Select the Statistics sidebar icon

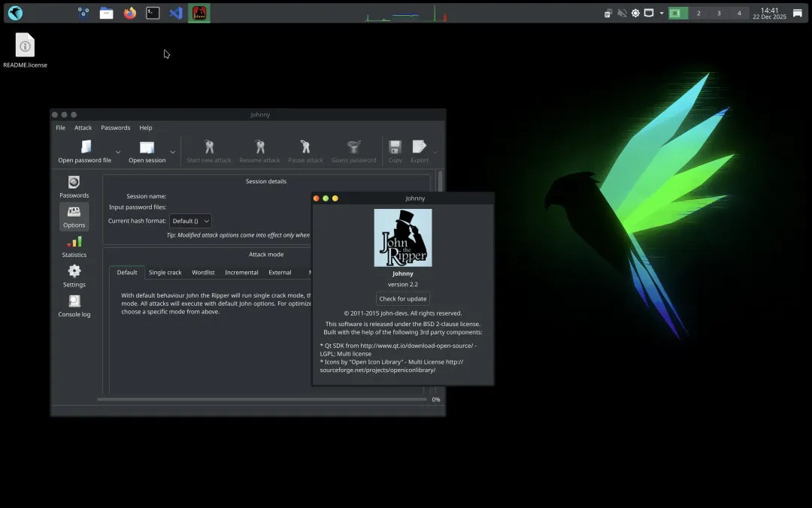(74, 246)
